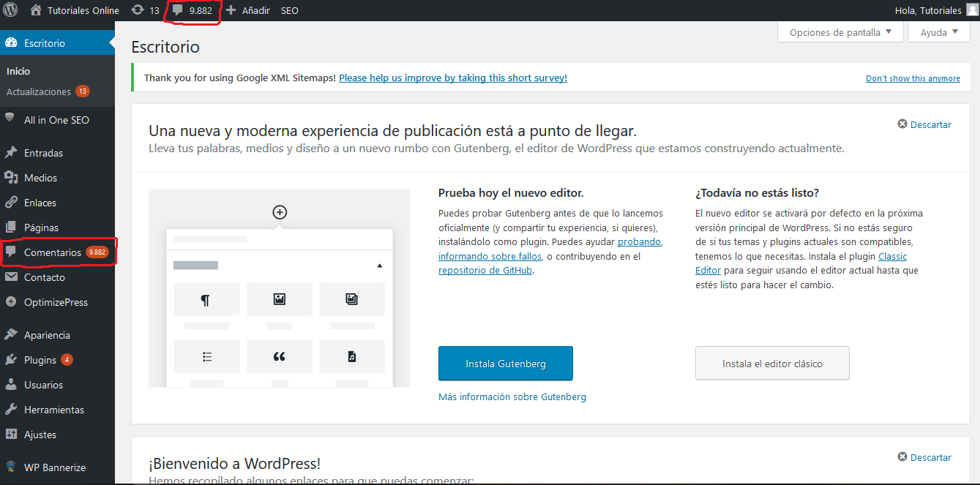Follow the Más información sobre Gutenberg link
The width and height of the screenshot is (980, 485).
point(512,396)
